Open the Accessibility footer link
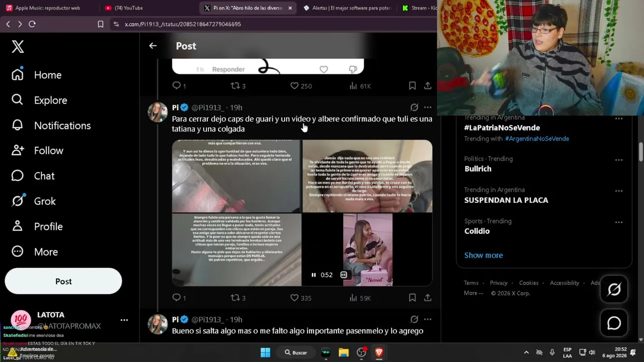644x362 pixels. [x=565, y=283]
